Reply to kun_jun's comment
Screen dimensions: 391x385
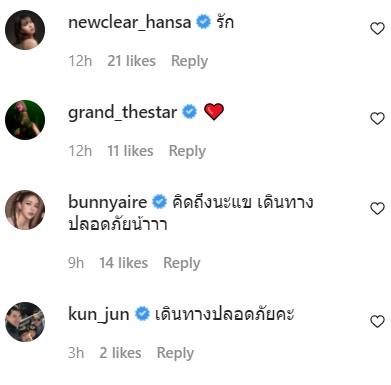point(175,353)
